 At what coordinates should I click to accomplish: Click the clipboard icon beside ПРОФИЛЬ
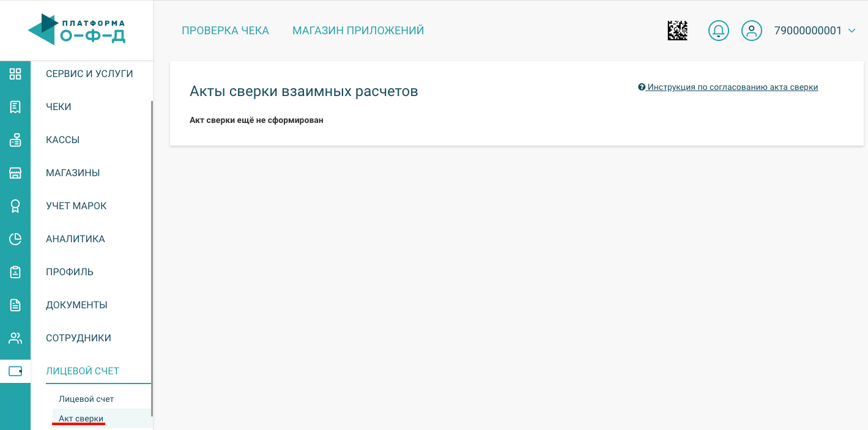pos(15,272)
